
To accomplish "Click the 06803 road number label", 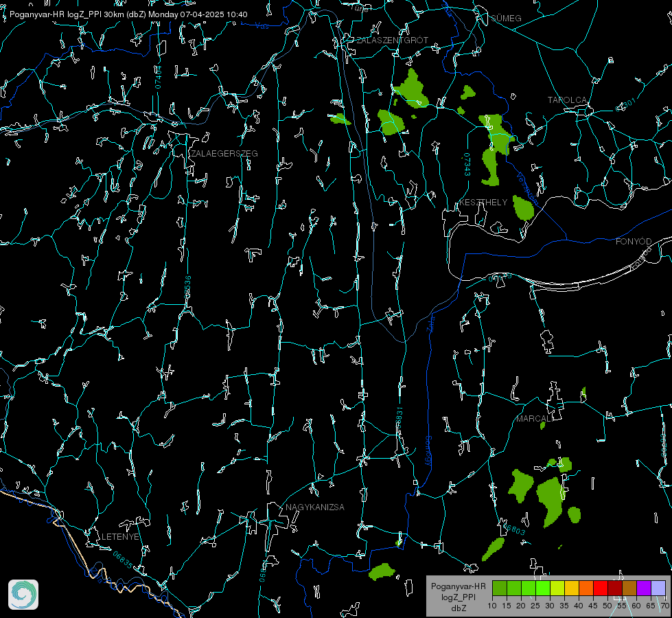I will click(x=514, y=529).
